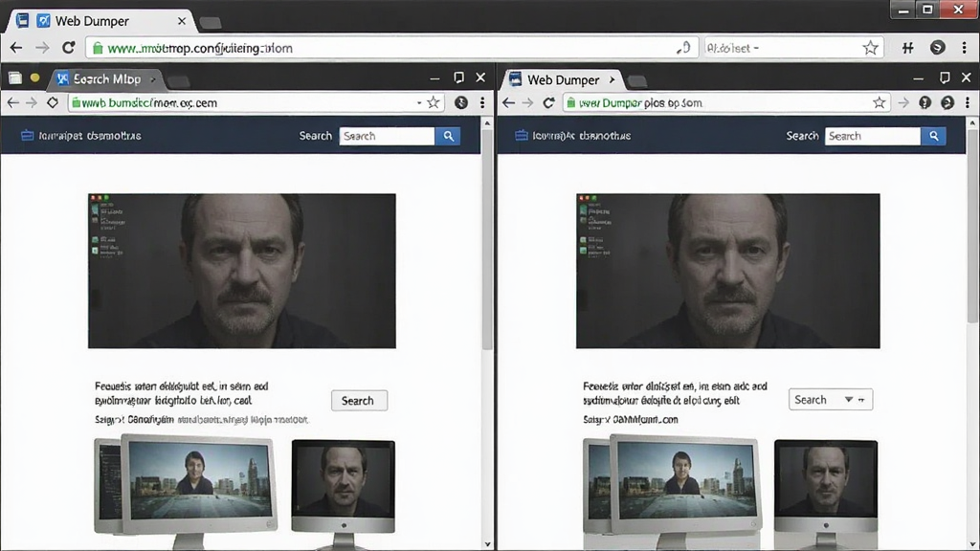Bookmark page with star in outer browser toolbar
The height and width of the screenshot is (551, 980).
point(870,48)
